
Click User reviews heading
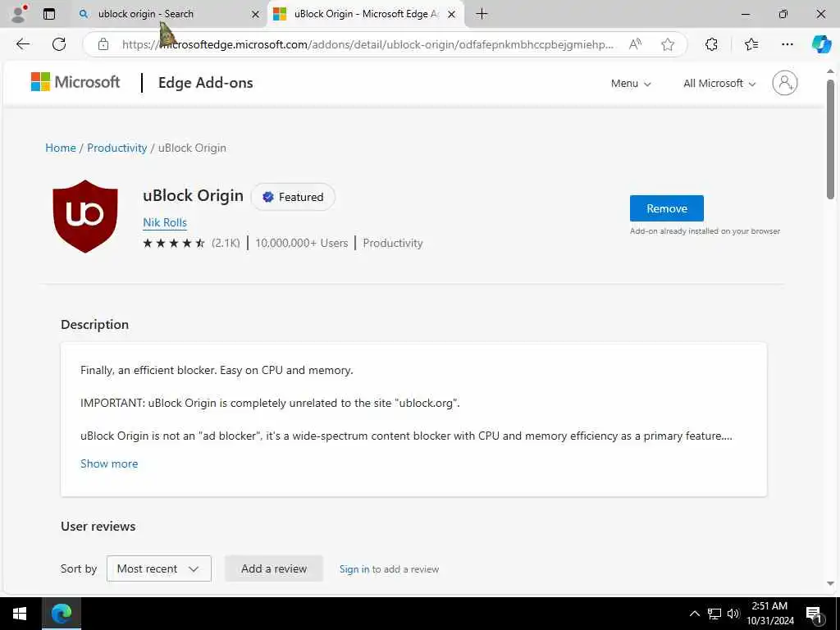[98, 526]
